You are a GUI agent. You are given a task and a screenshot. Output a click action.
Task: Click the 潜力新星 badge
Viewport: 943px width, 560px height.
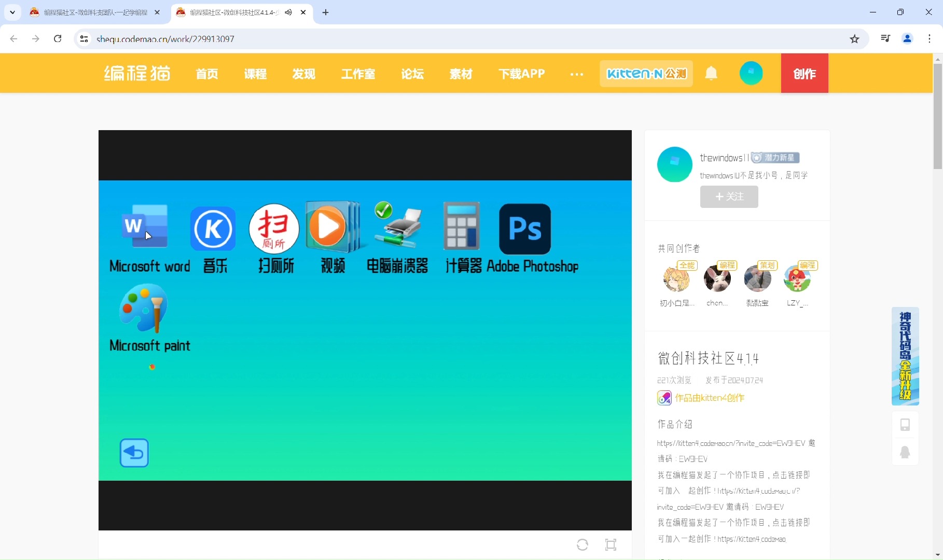(775, 158)
